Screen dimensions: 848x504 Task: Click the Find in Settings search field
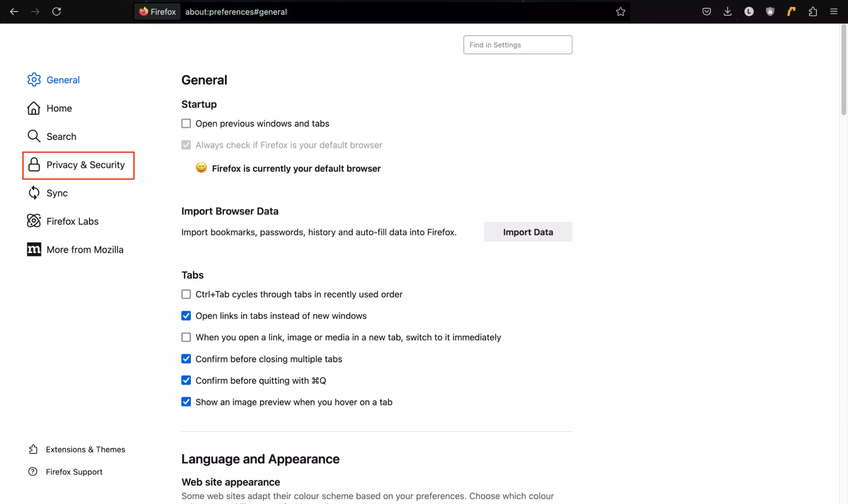pos(518,45)
